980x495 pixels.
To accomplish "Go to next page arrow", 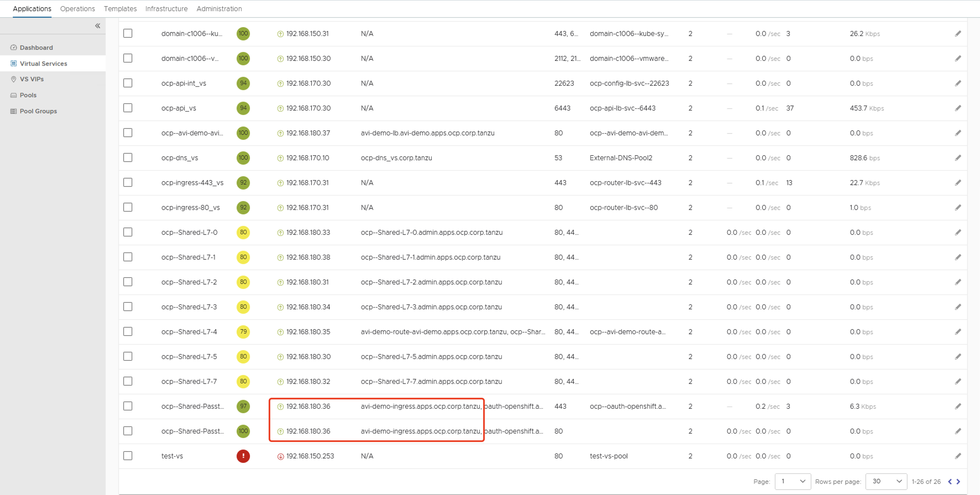I will tap(958, 481).
